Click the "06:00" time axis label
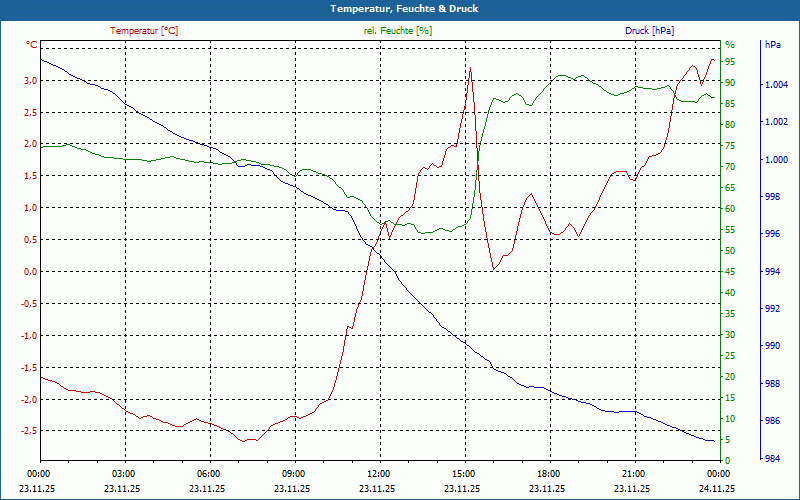800x500 pixels. (208, 474)
